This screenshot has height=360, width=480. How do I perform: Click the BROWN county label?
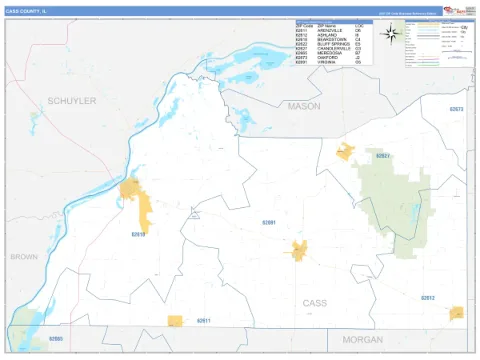(24, 257)
